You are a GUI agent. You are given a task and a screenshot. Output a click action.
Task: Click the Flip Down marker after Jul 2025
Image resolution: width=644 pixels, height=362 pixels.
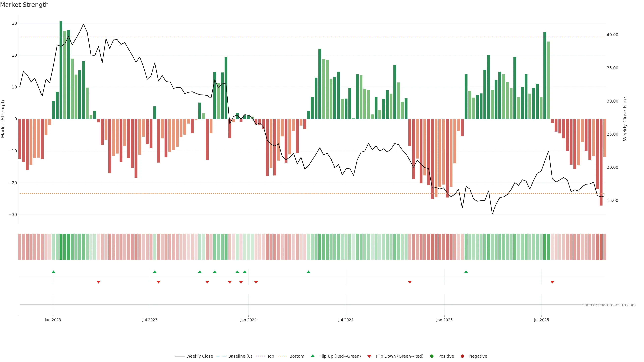[x=552, y=282]
